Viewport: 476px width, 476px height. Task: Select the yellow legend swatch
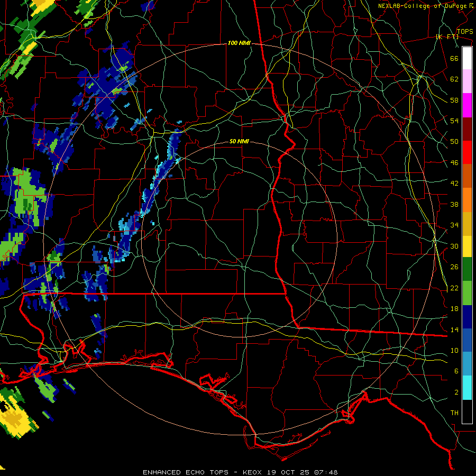[x=467, y=246]
